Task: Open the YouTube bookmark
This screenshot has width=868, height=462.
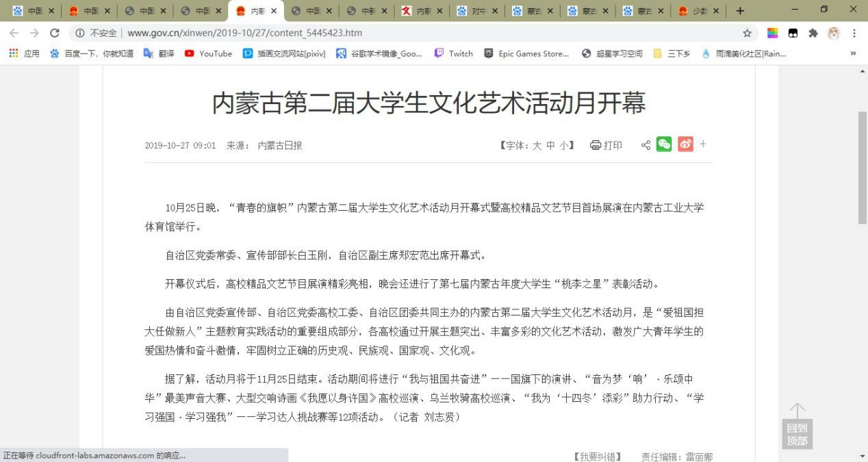Action: [x=209, y=53]
